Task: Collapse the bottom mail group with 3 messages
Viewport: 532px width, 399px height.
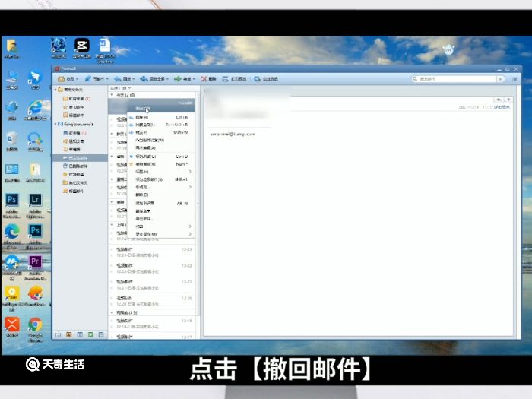Action: pos(112,312)
